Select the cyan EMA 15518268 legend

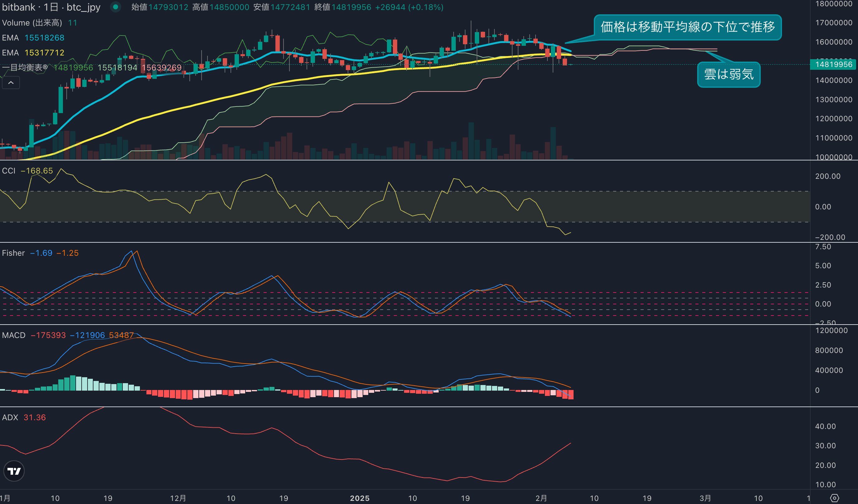pyautogui.click(x=33, y=38)
